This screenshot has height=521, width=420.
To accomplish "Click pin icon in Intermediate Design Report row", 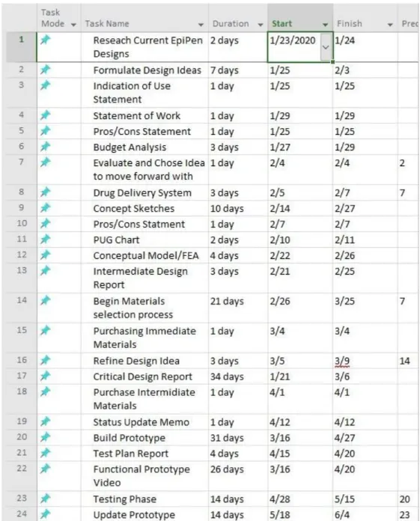I will 45,270.
